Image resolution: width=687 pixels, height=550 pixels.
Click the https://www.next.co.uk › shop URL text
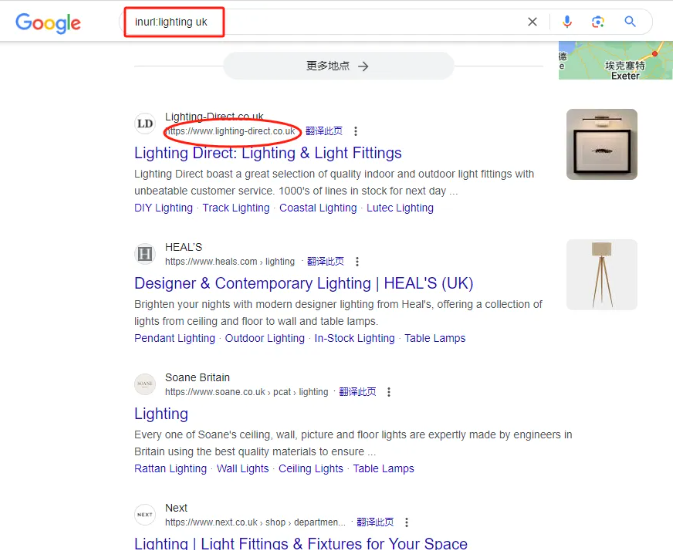tap(255, 522)
